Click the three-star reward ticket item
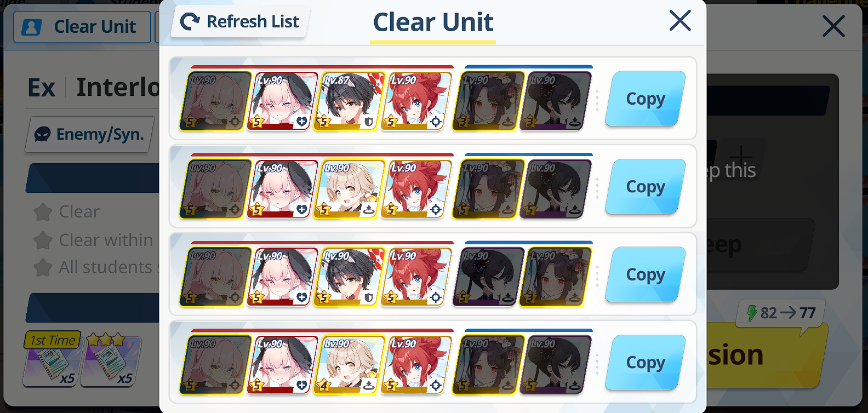868x413 pixels. point(111,360)
